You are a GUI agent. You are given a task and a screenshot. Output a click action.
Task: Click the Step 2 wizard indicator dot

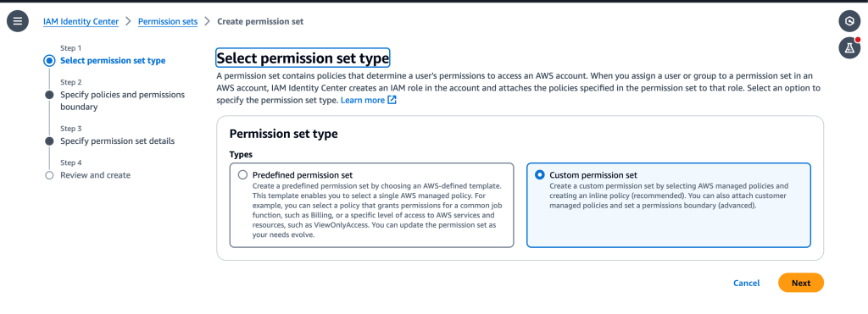coord(49,95)
